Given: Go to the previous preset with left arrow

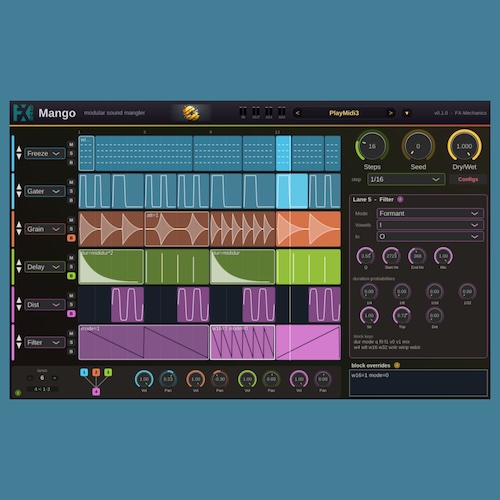Looking at the screenshot, I should [x=298, y=113].
